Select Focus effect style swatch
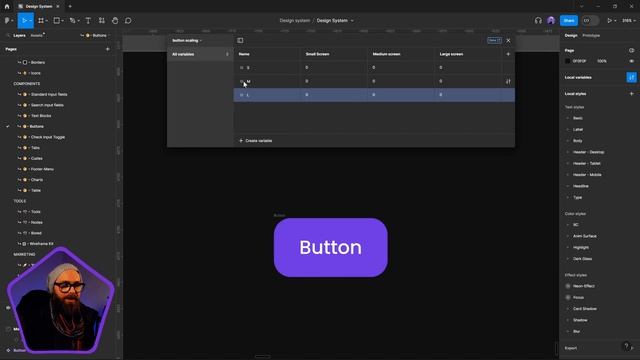 [x=568, y=298]
